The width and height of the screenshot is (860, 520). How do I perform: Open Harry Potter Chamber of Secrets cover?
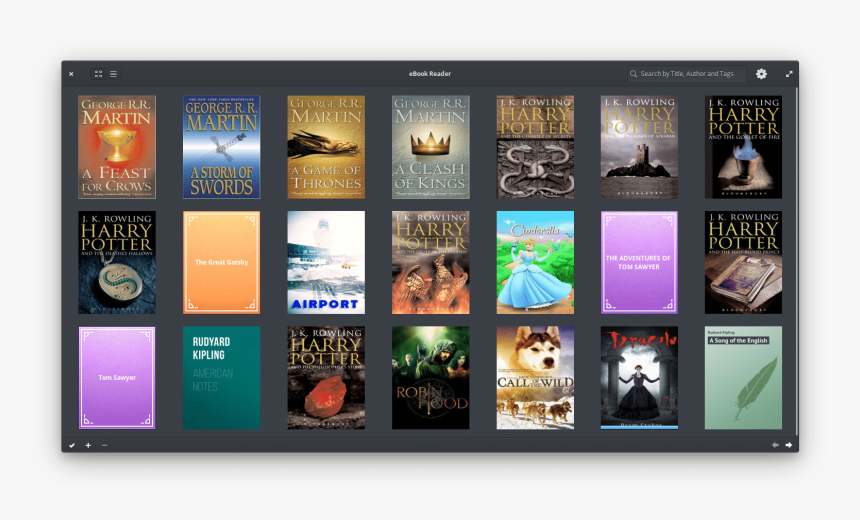(x=535, y=147)
